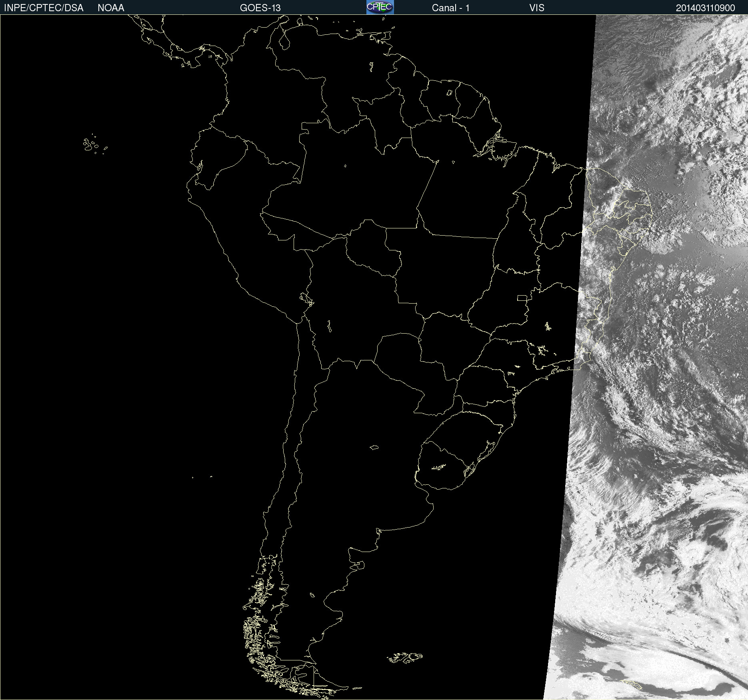The height and width of the screenshot is (700, 748).
Task: Click the VIS band label
Action: click(x=537, y=8)
